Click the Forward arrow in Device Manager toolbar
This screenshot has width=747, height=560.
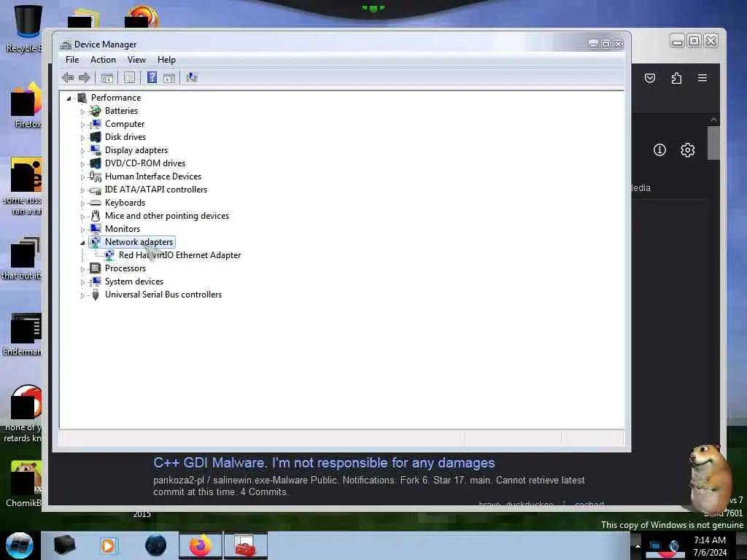click(x=85, y=77)
